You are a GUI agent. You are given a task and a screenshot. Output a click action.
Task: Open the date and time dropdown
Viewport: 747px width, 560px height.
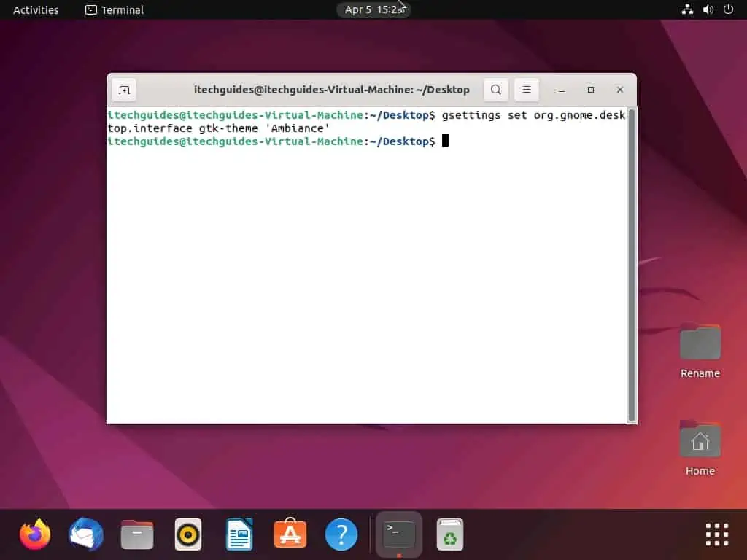373,9
